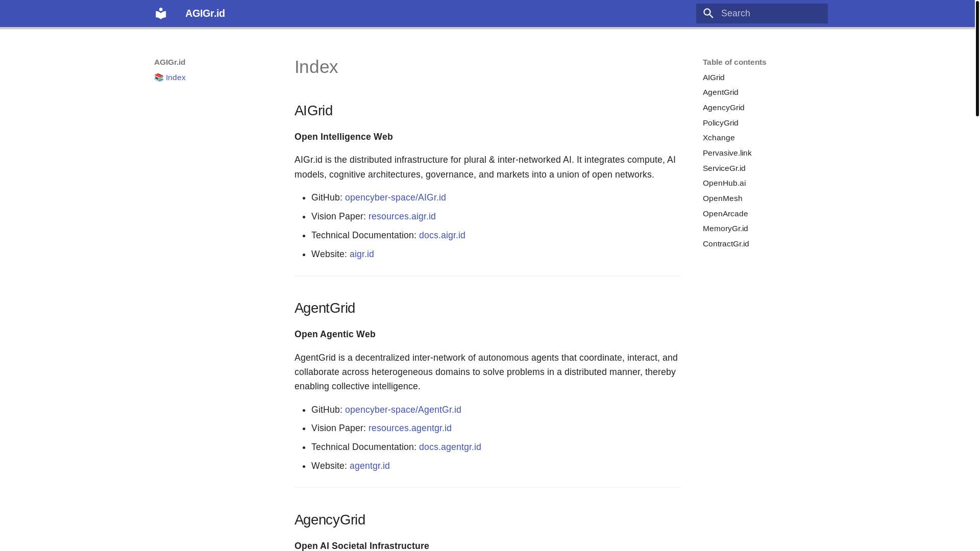980x551 pixels.
Task: Open resources.aigr.id vision paper link
Action: 402,216
